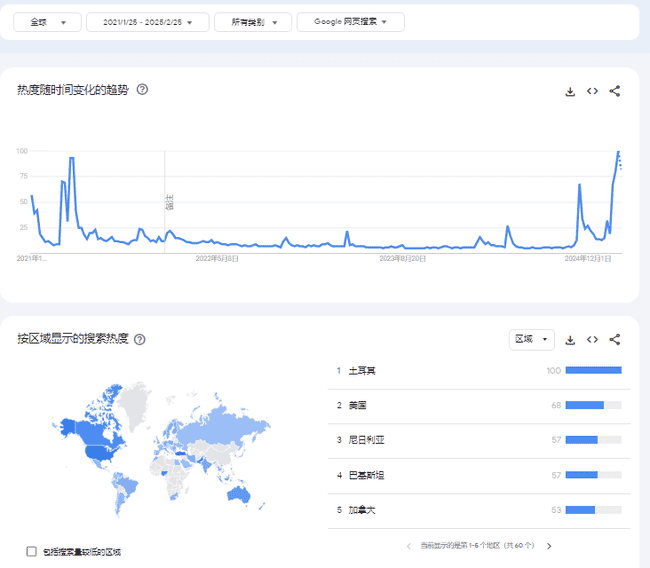650x568 pixels.
Task: Open help for 按区域显示的搜索热度
Action: 140,340
